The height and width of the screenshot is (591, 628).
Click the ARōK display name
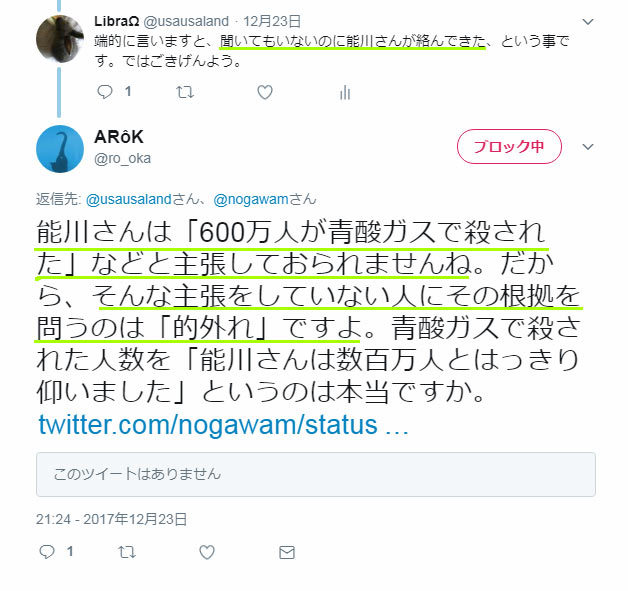tap(119, 137)
